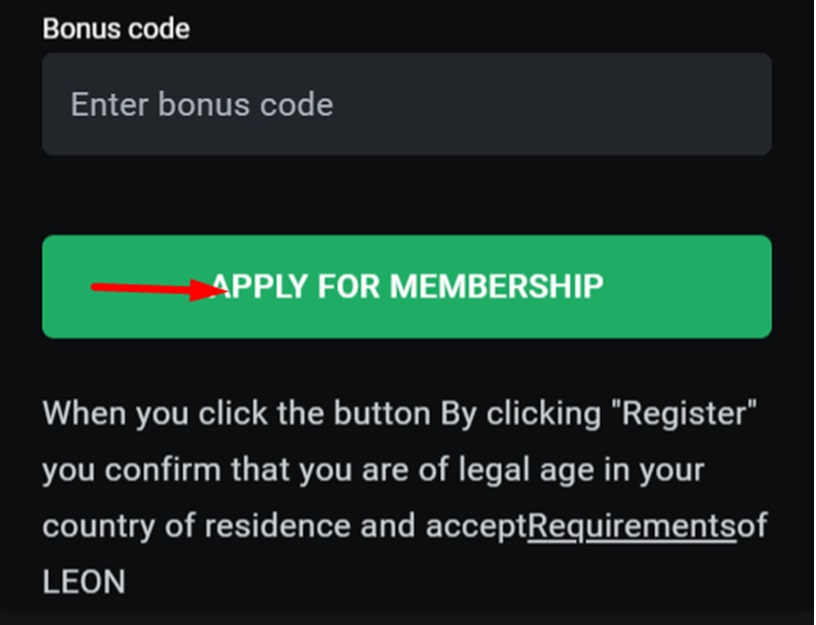The width and height of the screenshot is (816, 625).
Task: Open the underlined Requirements link
Action: click(x=632, y=525)
